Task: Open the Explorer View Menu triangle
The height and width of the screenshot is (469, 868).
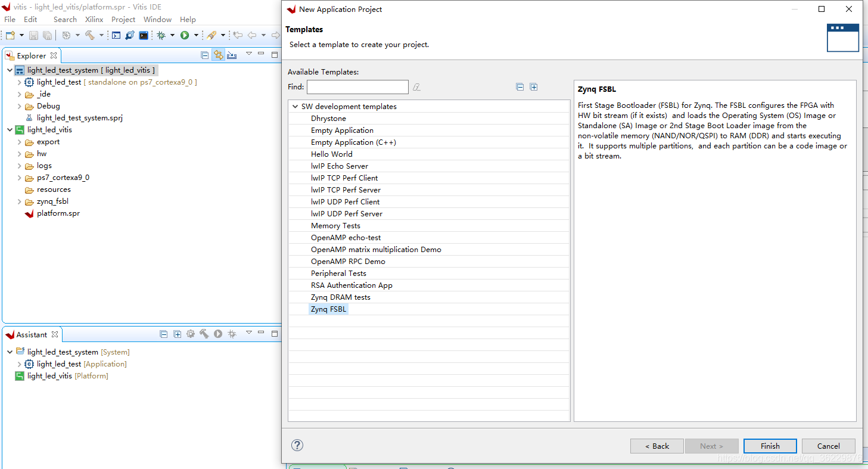Action: (x=249, y=54)
